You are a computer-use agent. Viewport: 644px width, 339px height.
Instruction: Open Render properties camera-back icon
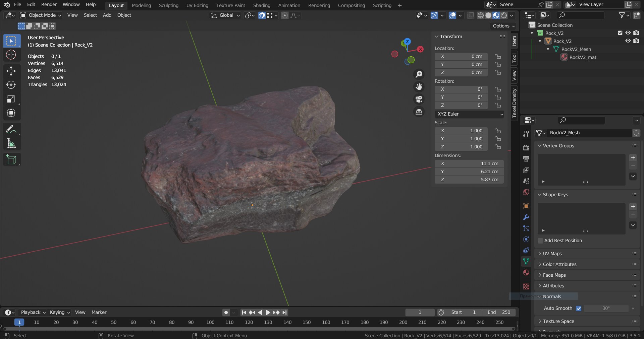click(526, 147)
